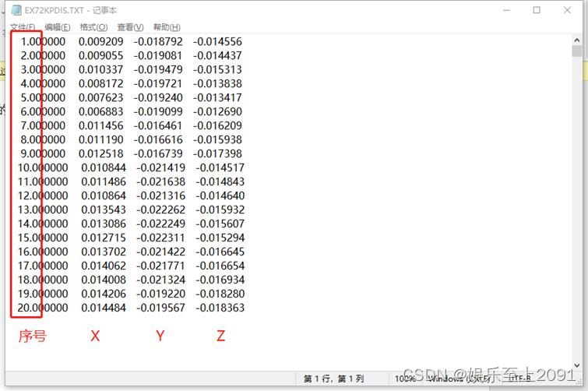
Task: Click the window resize grip in the corner
Action: point(578,381)
